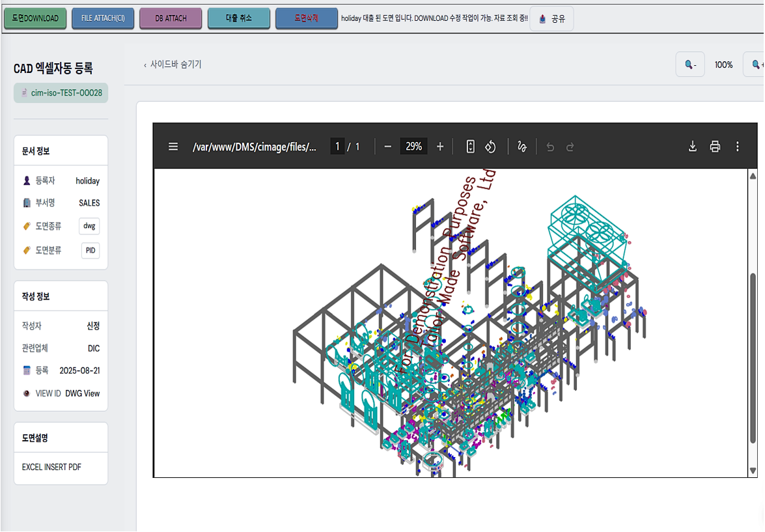Collapse sidebar with 사이드바 숨기기
The image size is (765, 532).
[173, 64]
